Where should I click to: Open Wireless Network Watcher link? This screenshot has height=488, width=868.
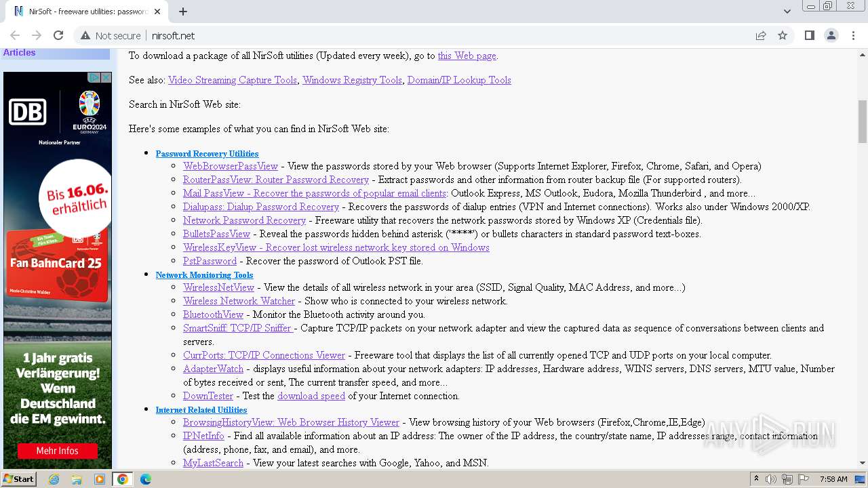tap(239, 301)
